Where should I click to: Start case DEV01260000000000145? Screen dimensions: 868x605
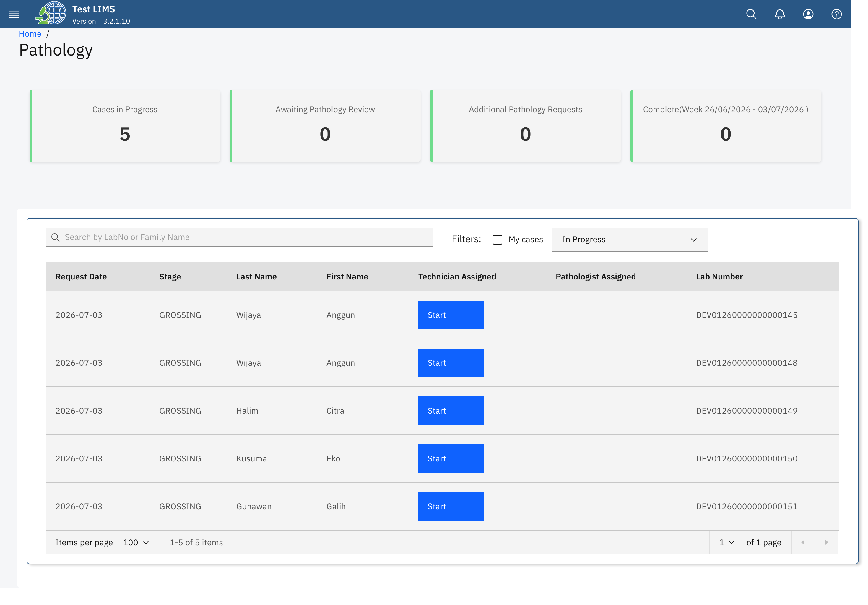pos(451,315)
